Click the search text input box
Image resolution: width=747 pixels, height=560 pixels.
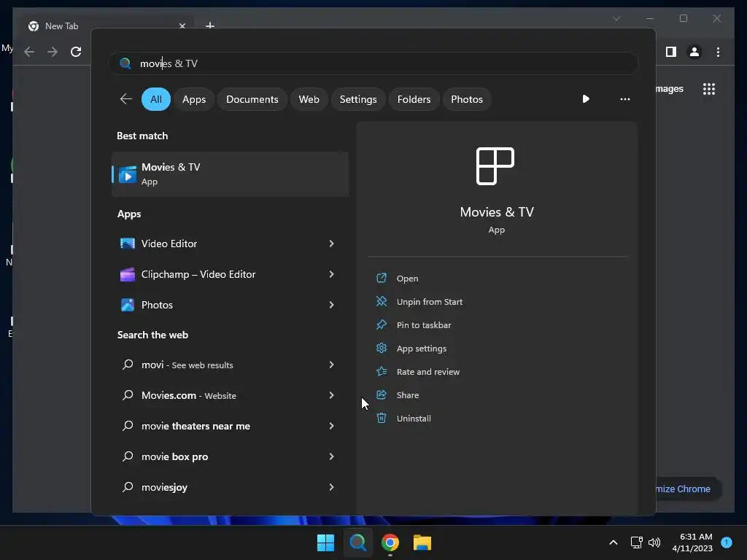pyautogui.click(x=373, y=63)
